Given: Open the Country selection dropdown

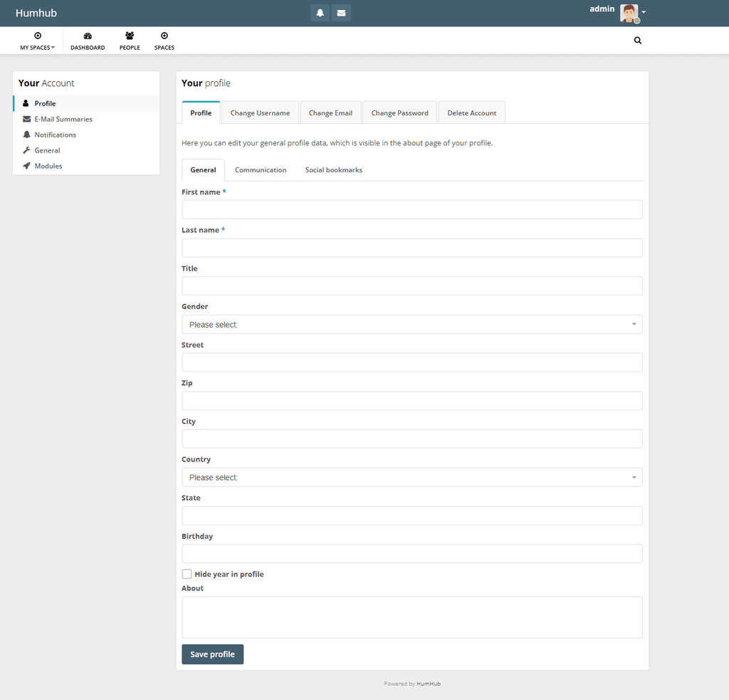Looking at the screenshot, I should (411, 477).
